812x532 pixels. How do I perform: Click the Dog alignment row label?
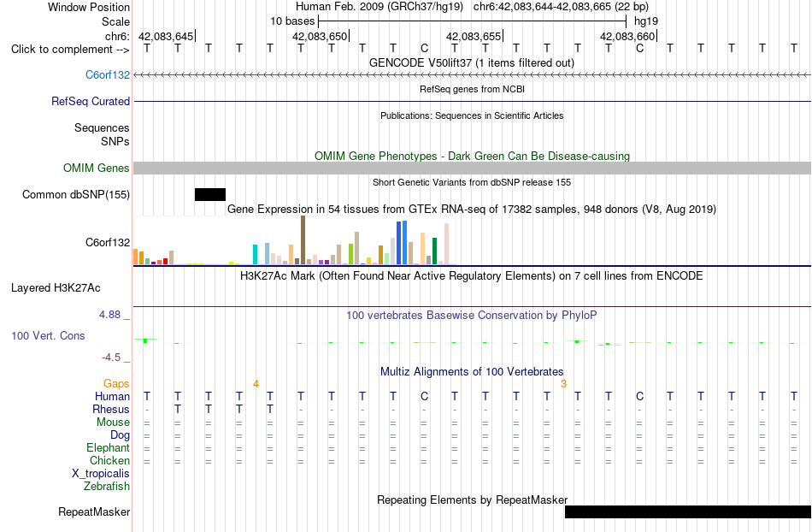click(120, 435)
